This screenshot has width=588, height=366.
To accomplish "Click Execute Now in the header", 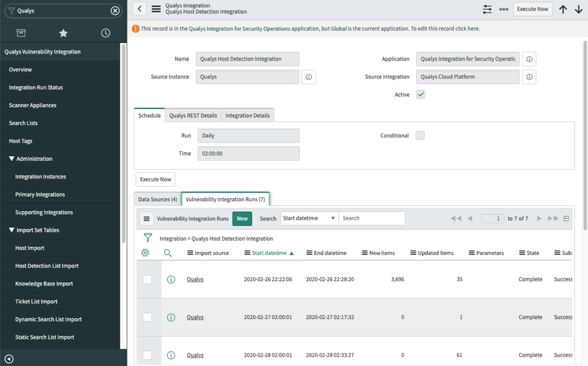I will [x=532, y=9].
